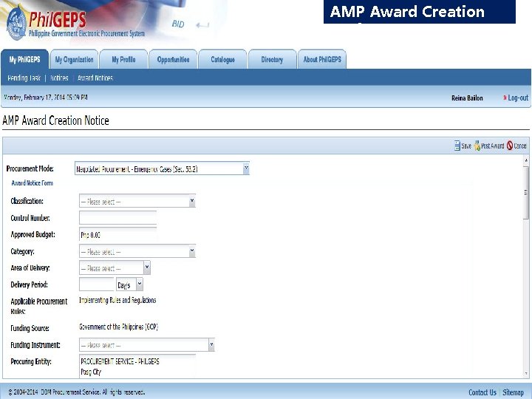Open the Classification dropdown
The height and width of the screenshot is (399, 532).
pyautogui.click(x=192, y=201)
